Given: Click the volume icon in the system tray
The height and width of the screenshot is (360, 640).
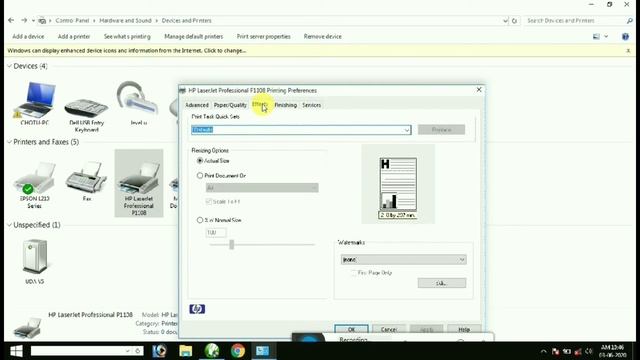Looking at the screenshot, I should 589,351.
